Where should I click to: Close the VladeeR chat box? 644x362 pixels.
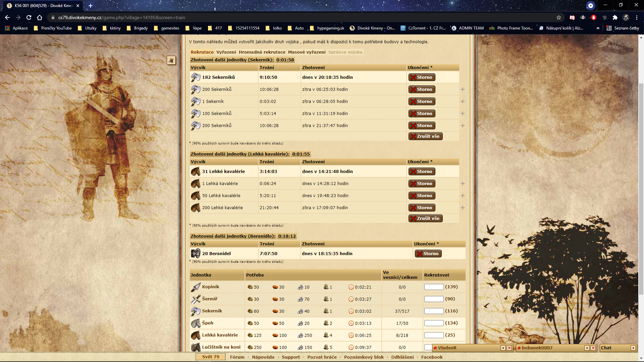(509, 348)
